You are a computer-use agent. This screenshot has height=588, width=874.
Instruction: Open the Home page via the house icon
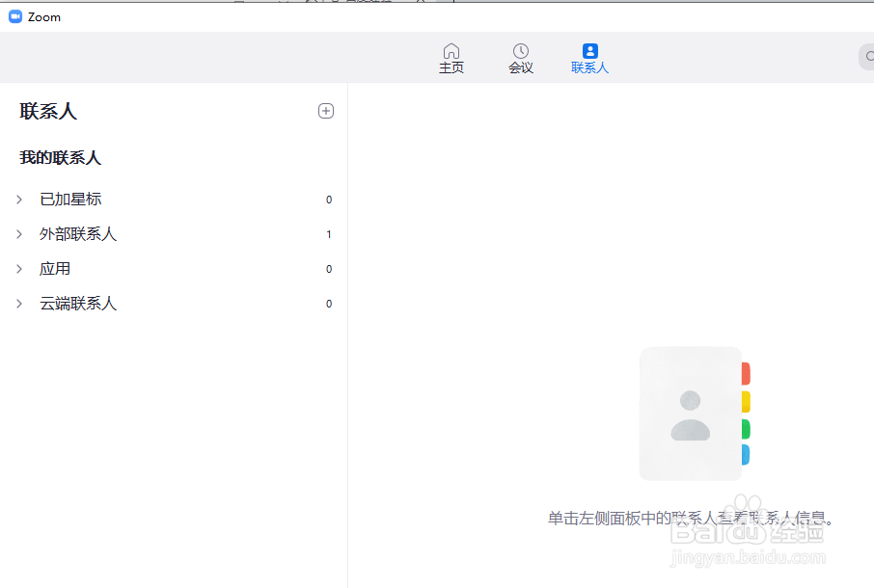(x=451, y=50)
